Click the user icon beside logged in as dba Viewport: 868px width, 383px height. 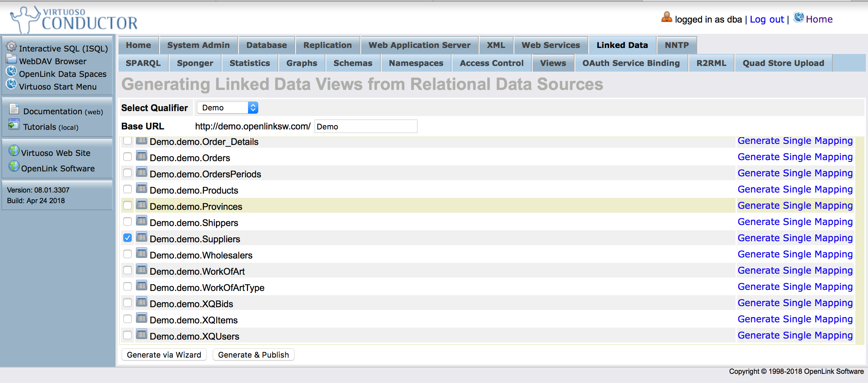666,17
